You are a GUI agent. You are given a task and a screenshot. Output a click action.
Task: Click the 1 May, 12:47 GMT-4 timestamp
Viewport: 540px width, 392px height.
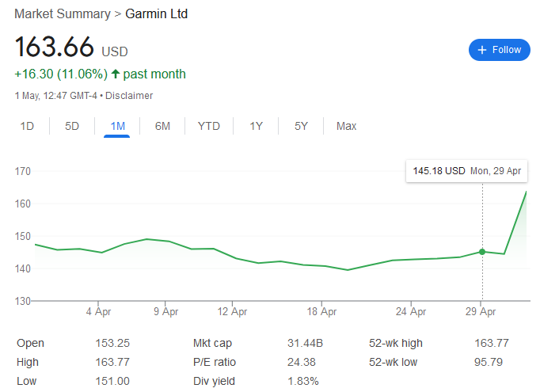55,95
